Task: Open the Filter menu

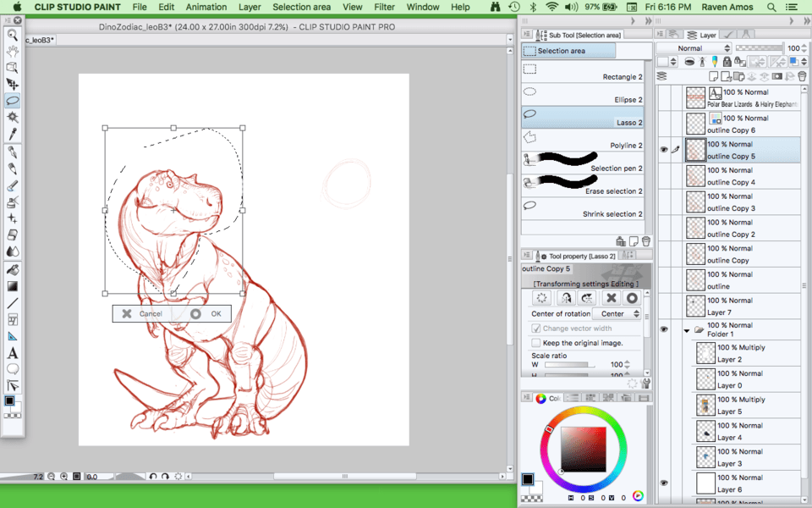Action: click(x=384, y=7)
